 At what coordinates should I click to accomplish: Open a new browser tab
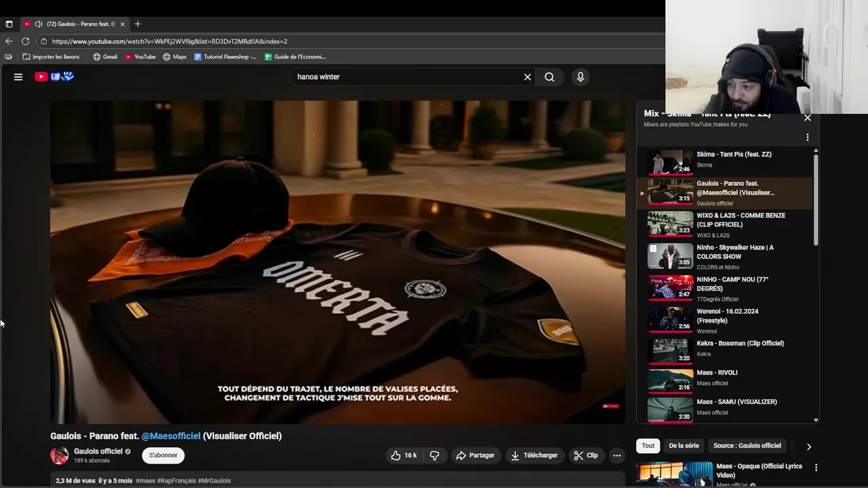point(138,24)
